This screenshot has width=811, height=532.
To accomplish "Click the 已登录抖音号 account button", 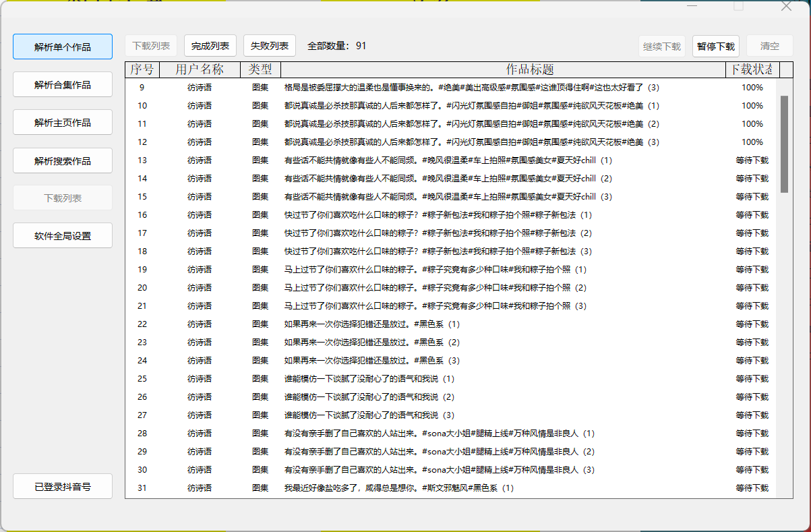I will (62, 485).
